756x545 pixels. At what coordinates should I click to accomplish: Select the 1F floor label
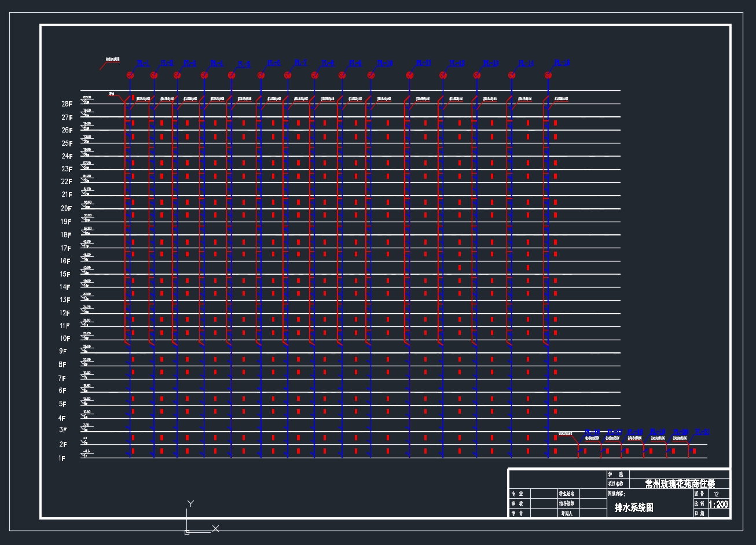click(x=62, y=459)
